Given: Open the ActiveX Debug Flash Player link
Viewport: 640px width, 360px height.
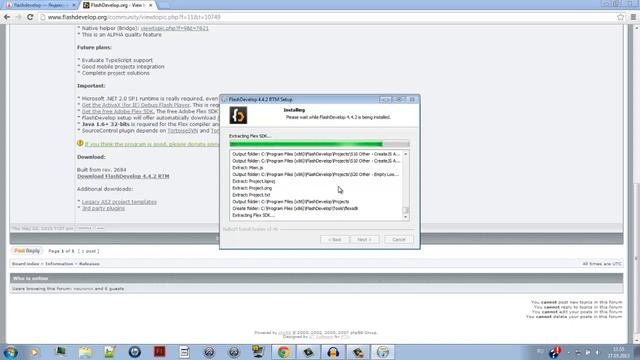Looking at the screenshot, I should (136, 105).
